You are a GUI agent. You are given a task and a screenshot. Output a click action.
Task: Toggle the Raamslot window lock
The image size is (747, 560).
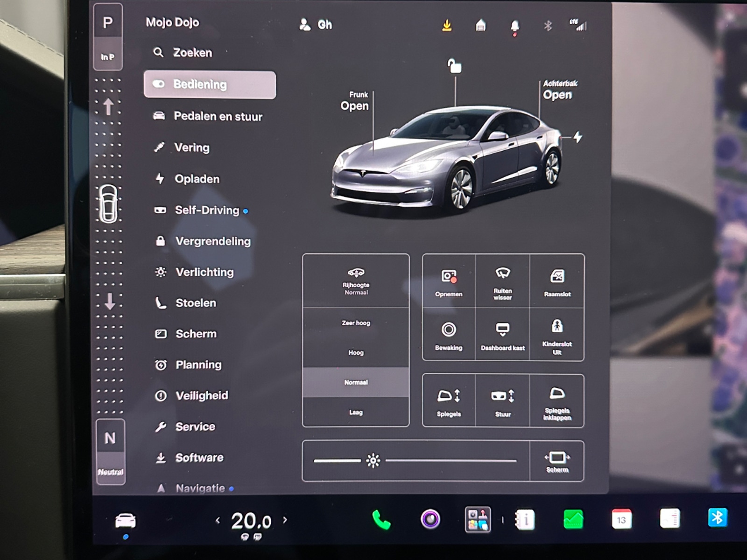[x=557, y=281]
